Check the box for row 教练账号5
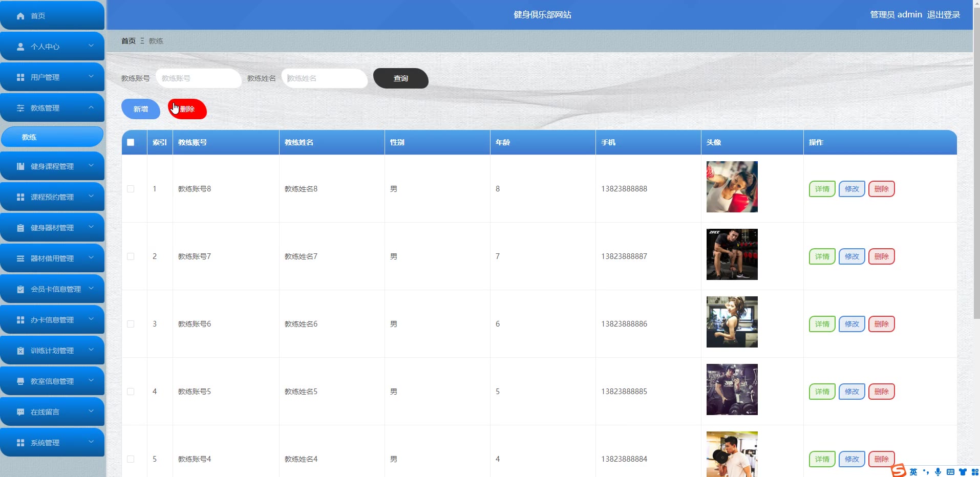 131,392
